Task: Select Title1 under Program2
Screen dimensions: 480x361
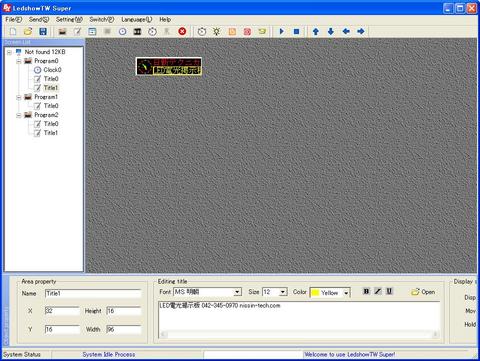Action: [51, 133]
